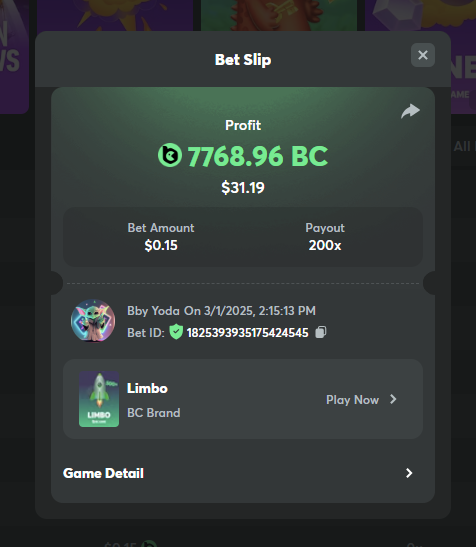This screenshot has height=547, width=476.
Task: Click the green verified shield icon
Action: [176, 332]
